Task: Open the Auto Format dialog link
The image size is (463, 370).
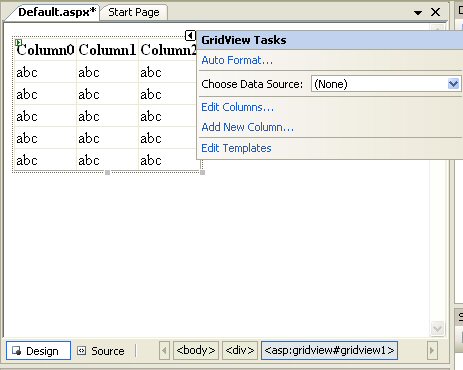Action: pyautogui.click(x=237, y=60)
